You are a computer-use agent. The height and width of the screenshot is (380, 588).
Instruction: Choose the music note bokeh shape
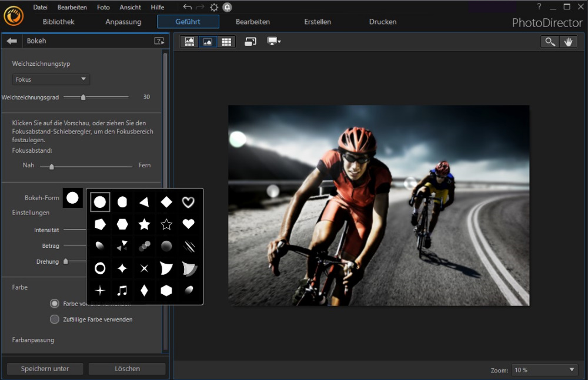tap(122, 290)
